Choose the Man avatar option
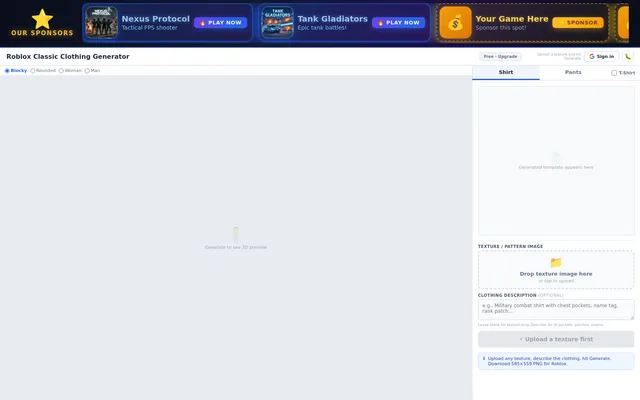This screenshot has height=400, width=640. click(x=87, y=71)
